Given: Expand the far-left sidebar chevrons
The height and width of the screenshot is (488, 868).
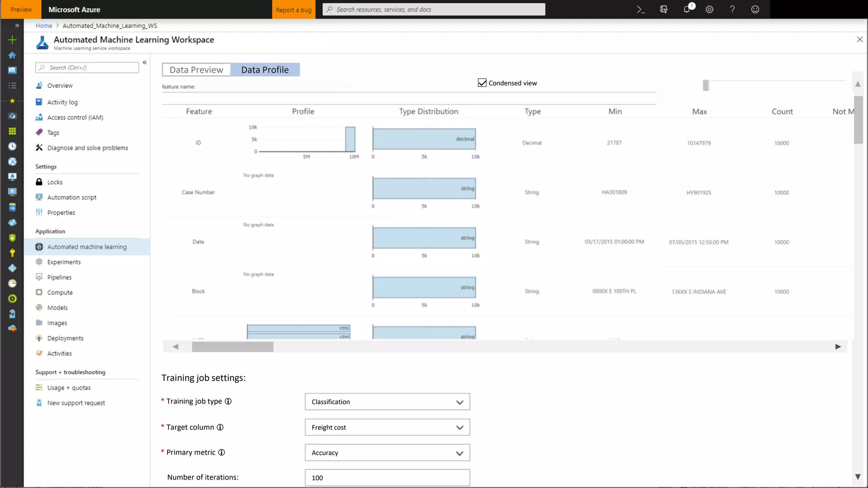Looking at the screenshot, I should coord(17,25).
